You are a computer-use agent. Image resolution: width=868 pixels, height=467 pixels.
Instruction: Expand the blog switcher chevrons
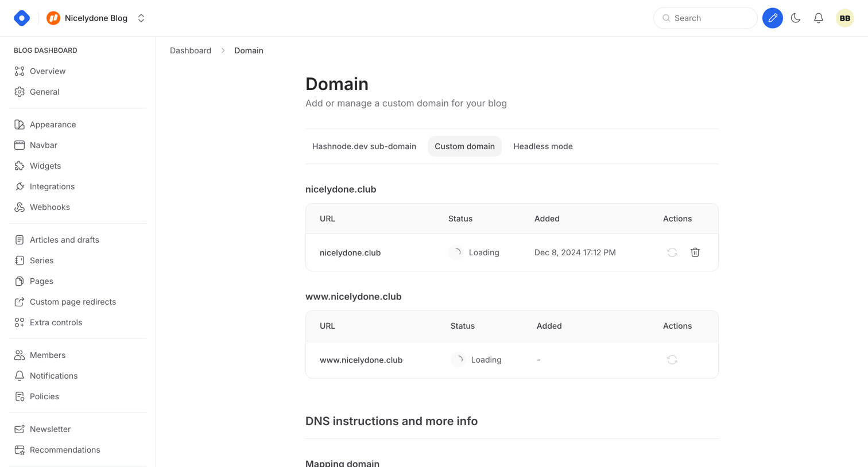(x=141, y=18)
